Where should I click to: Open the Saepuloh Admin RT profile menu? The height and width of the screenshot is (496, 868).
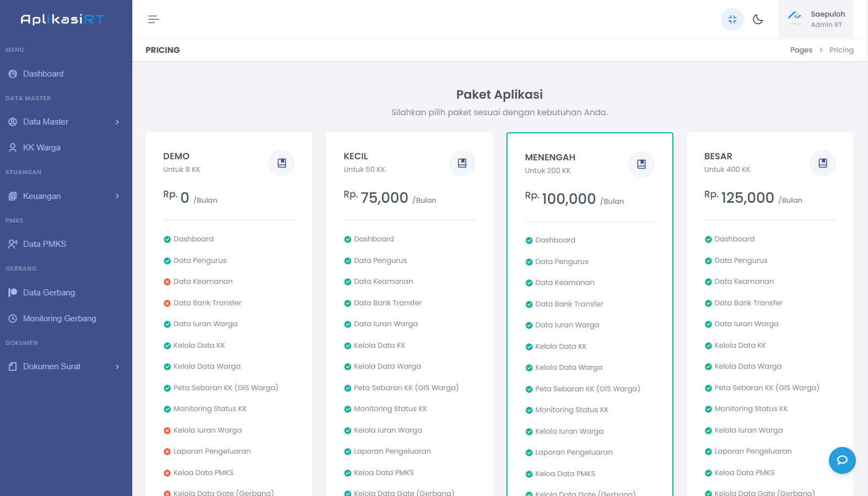[816, 19]
